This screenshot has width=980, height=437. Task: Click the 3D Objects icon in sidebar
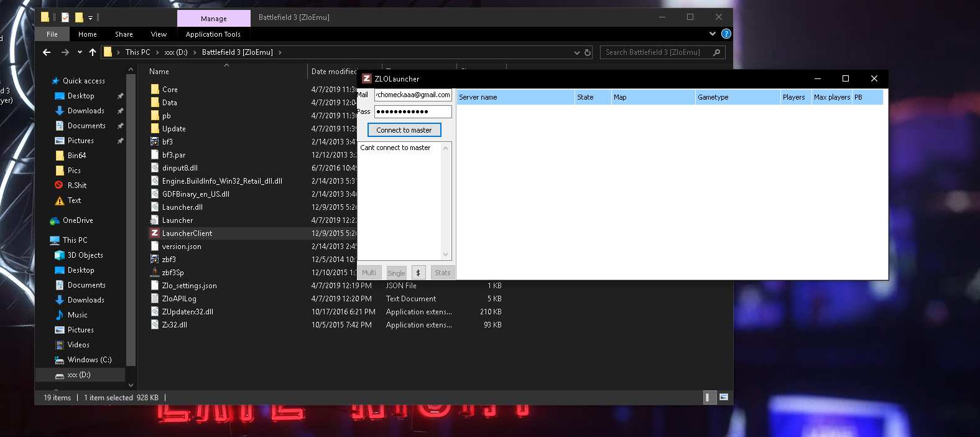pos(60,255)
